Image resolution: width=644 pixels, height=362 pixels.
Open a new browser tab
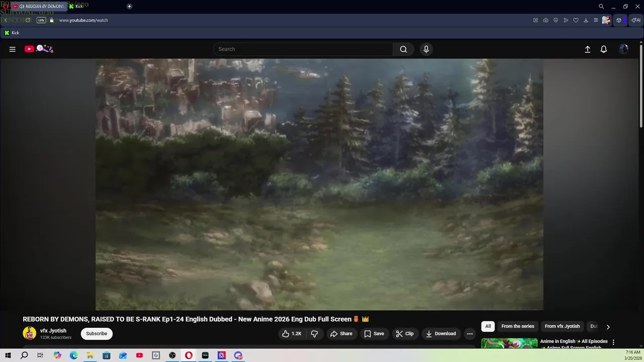pyautogui.click(x=129, y=7)
